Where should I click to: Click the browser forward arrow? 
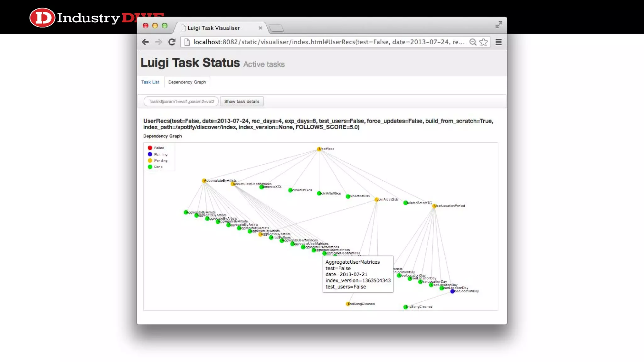point(158,42)
